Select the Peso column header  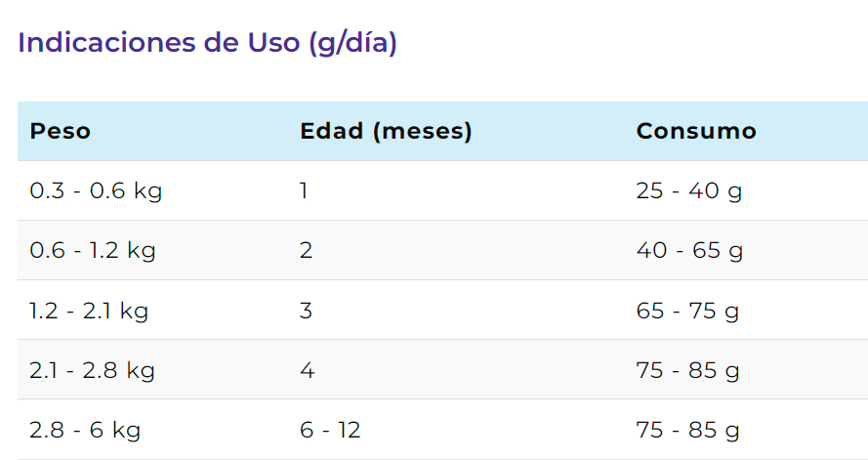click(60, 131)
